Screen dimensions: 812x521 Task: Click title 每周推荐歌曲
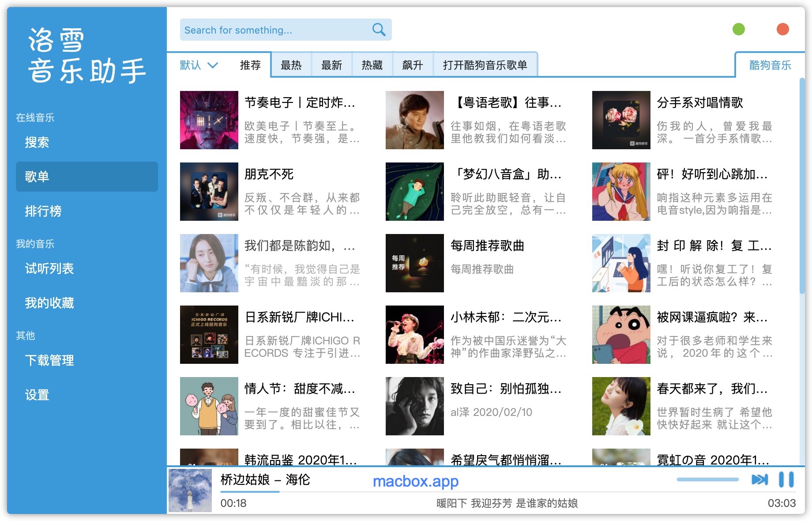(487, 245)
